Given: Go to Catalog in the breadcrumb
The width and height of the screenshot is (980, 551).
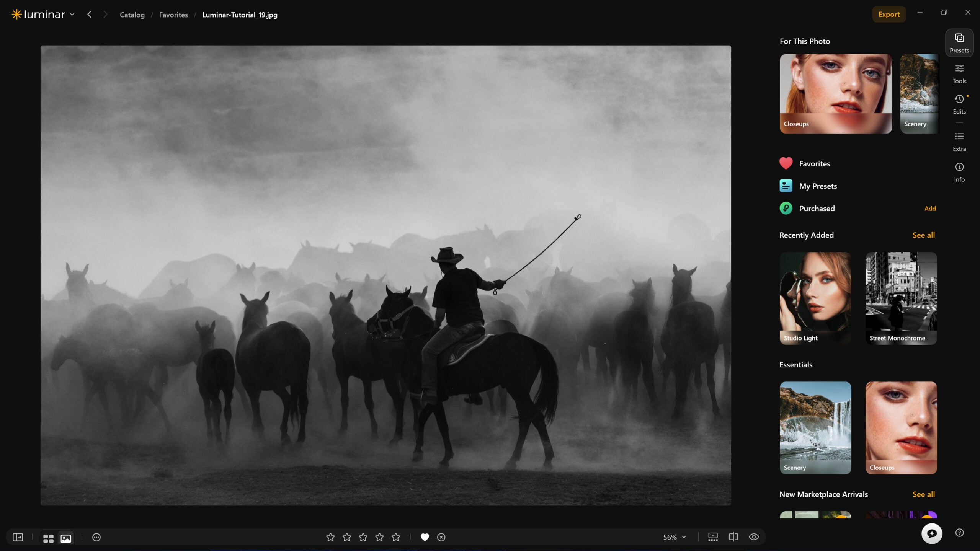Looking at the screenshot, I should point(132,15).
